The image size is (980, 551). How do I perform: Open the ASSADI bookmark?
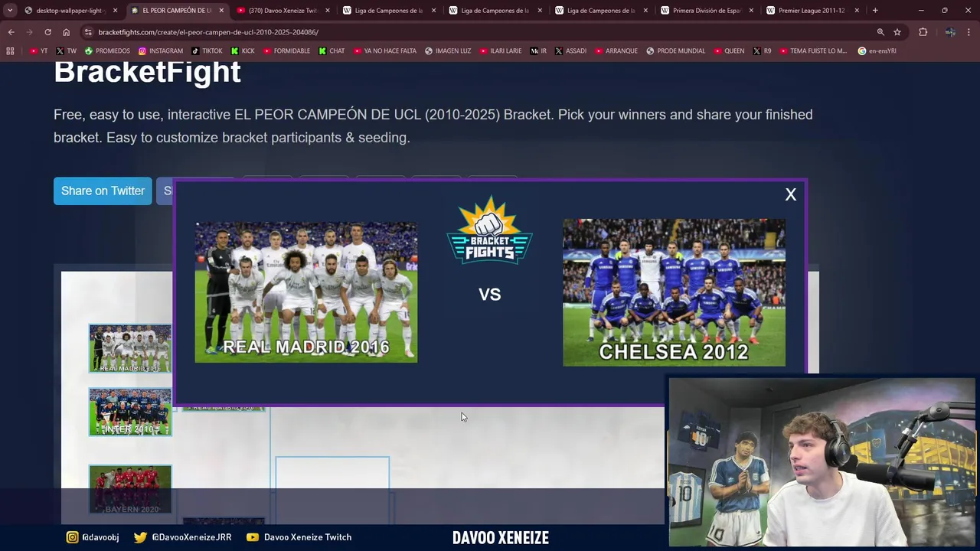pos(570,51)
